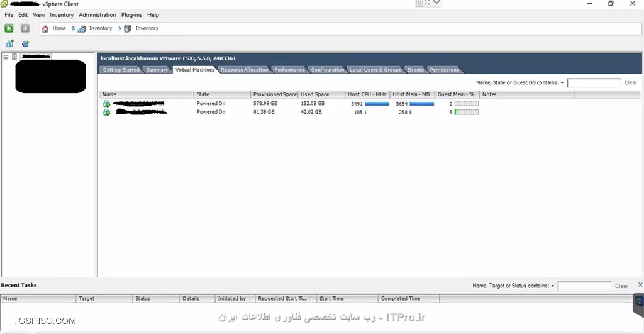Screen dimensions: 644x334
Task: Click the globe toolbar icon beside New VM
Action: coord(25,43)
